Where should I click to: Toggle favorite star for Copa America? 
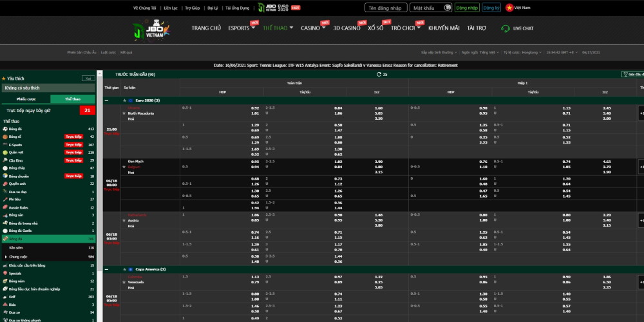pos(124,269)
